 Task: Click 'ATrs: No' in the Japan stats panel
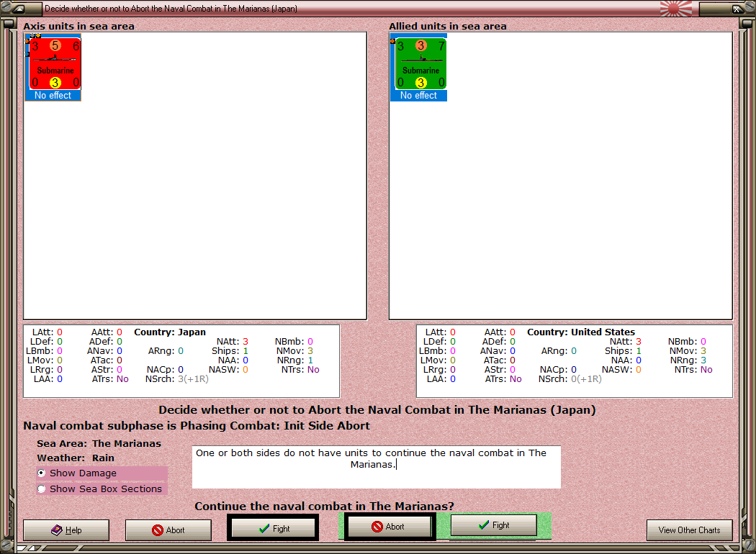coord(110,379)
